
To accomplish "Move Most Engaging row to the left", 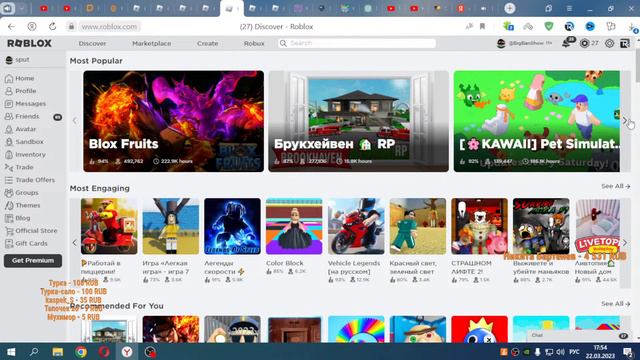I will pos(75,242).
